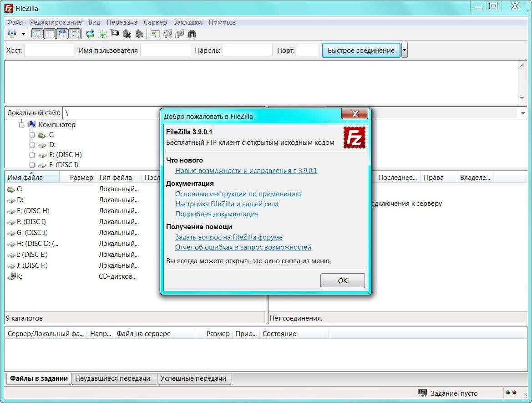Select the Файлы в задании tab
This screenshot has height=403, width=532.
click(x=39, y=378)
